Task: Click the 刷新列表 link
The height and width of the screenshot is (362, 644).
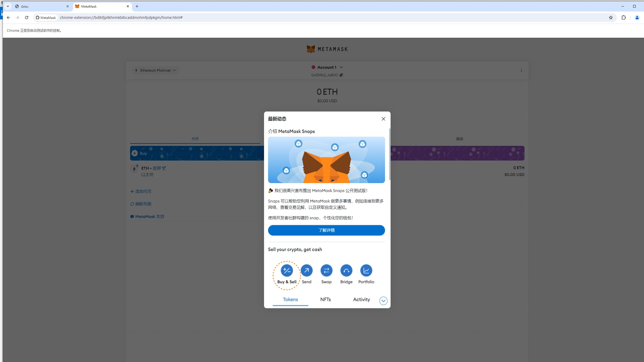Action: point(141,204)
